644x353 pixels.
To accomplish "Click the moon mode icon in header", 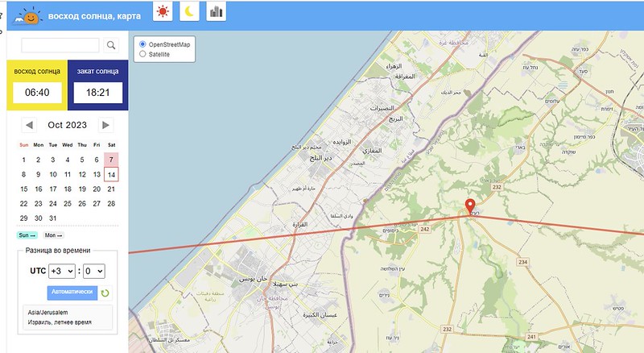I will (x=189, y=11).
